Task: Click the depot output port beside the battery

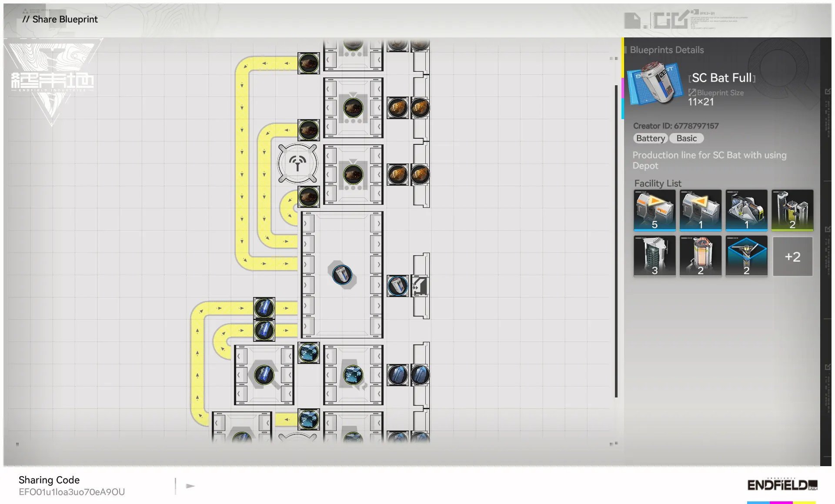Action: tap(420, 286)
